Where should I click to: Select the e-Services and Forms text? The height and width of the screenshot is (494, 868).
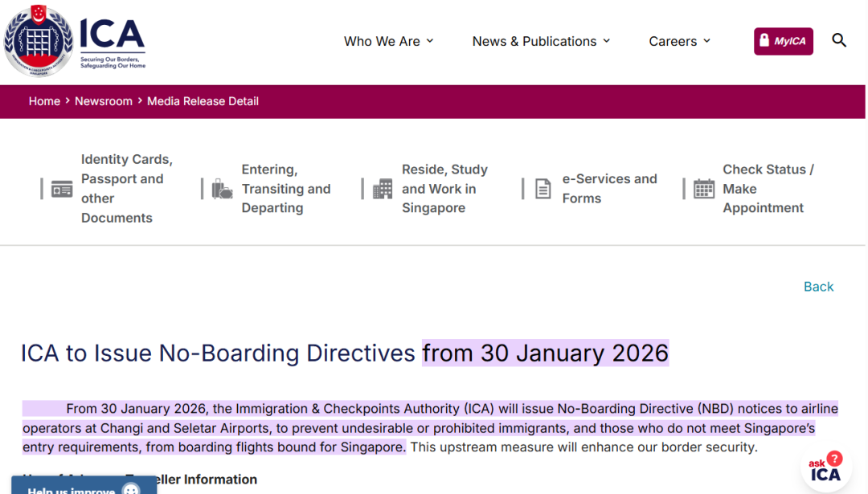pos(609,189)
